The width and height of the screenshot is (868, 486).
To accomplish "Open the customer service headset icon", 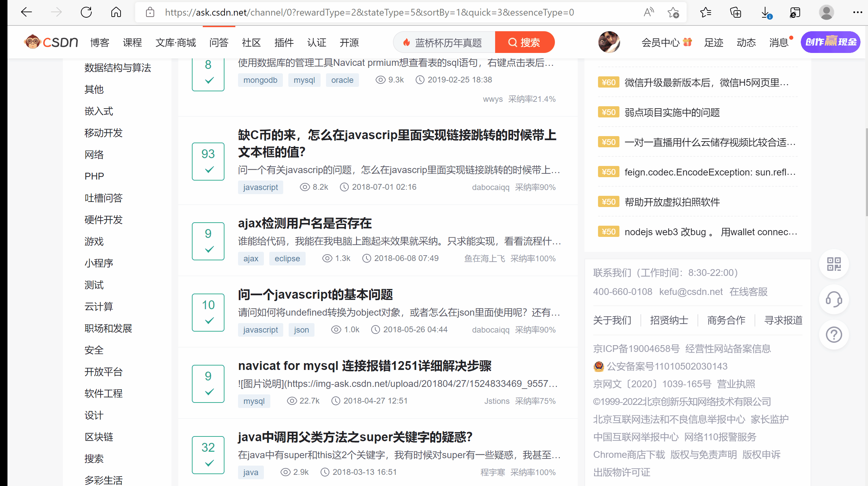I will [x=834, y=299].
